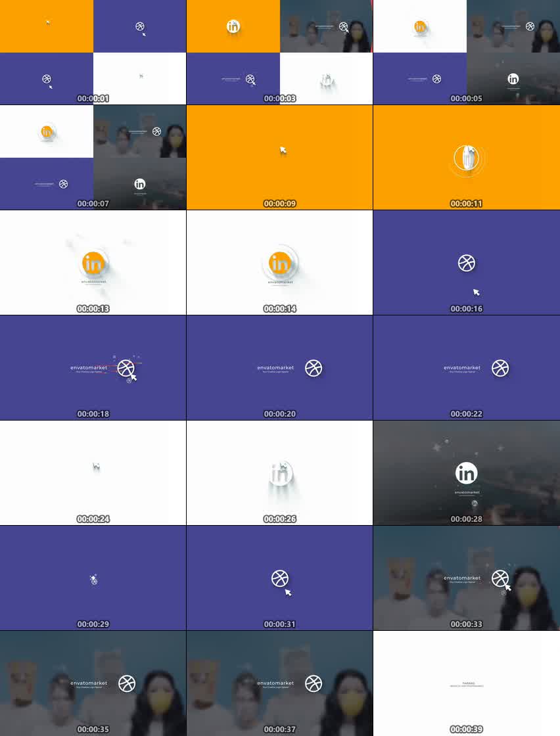Open the frame thumbnail stamped 00:00:01
Viewport: 560px width, 736px height.
point(93,52)
